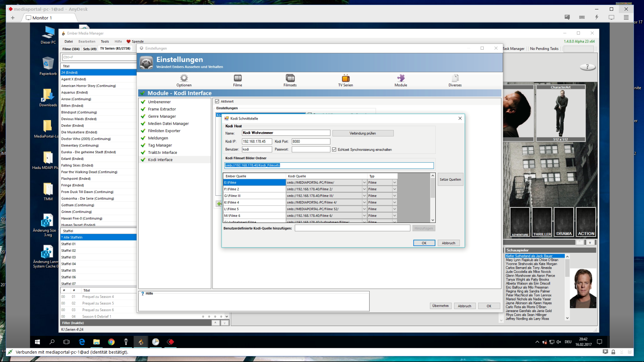Confirm Kodi Schnittstelle dialog with OK
Image resolution: width=644 pixels, height=362 pixels.
424,243
